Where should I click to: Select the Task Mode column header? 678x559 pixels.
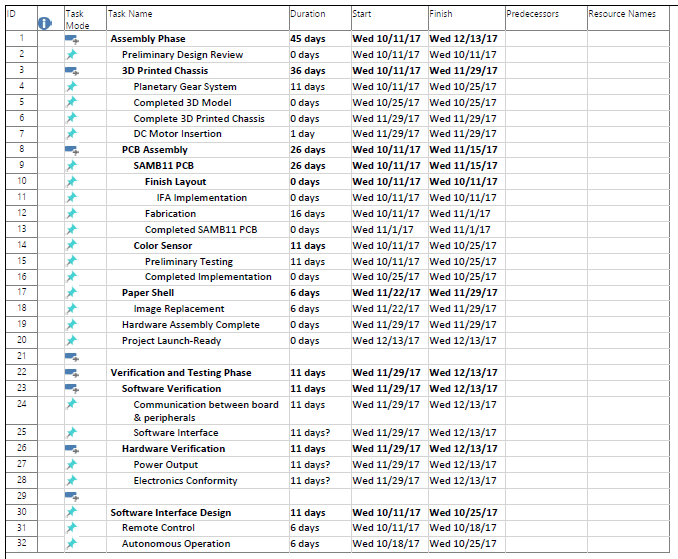tap(85, 18)
